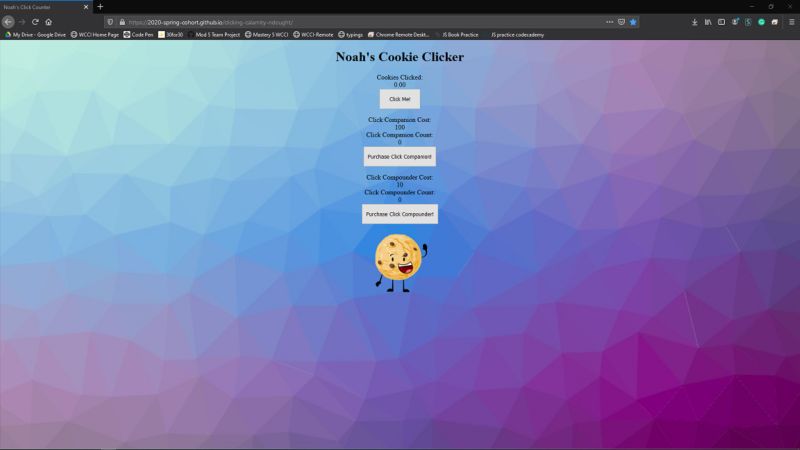Open the Firefox hamburger menu
800x450 pixels.
click(791, 22)
